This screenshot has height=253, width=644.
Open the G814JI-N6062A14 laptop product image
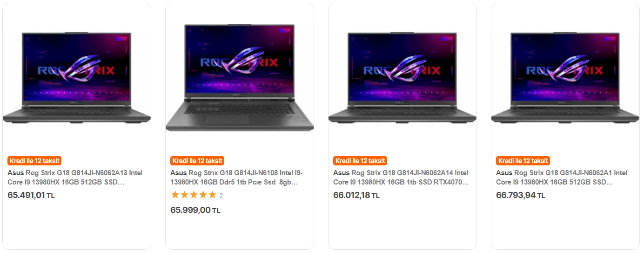[x=402, y=77]
